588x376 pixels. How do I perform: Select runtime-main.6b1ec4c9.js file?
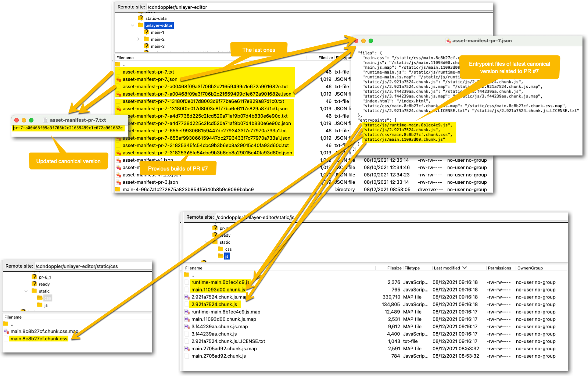[x=220, y=282]
